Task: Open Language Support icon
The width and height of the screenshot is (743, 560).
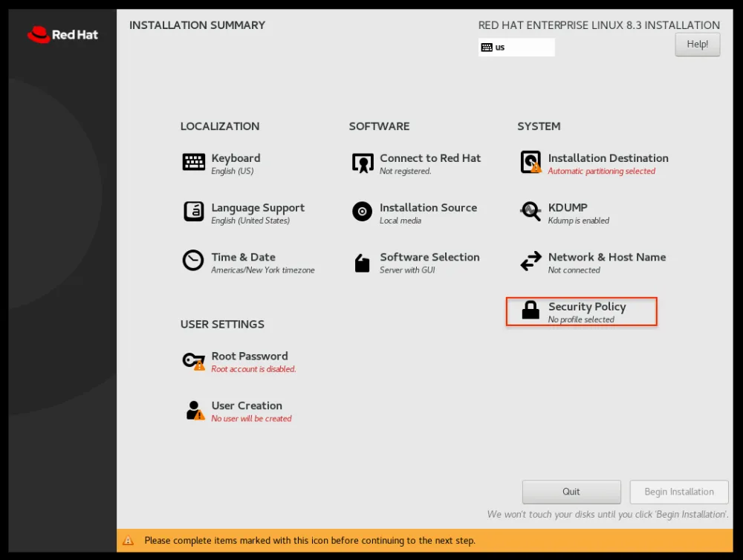Action: 194,212
